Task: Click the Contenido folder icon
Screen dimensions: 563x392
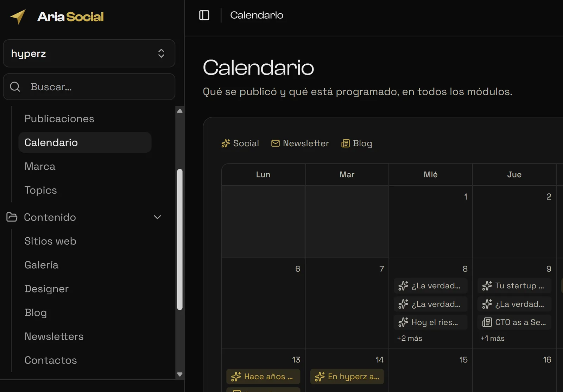Action: (x=12, y=217)
